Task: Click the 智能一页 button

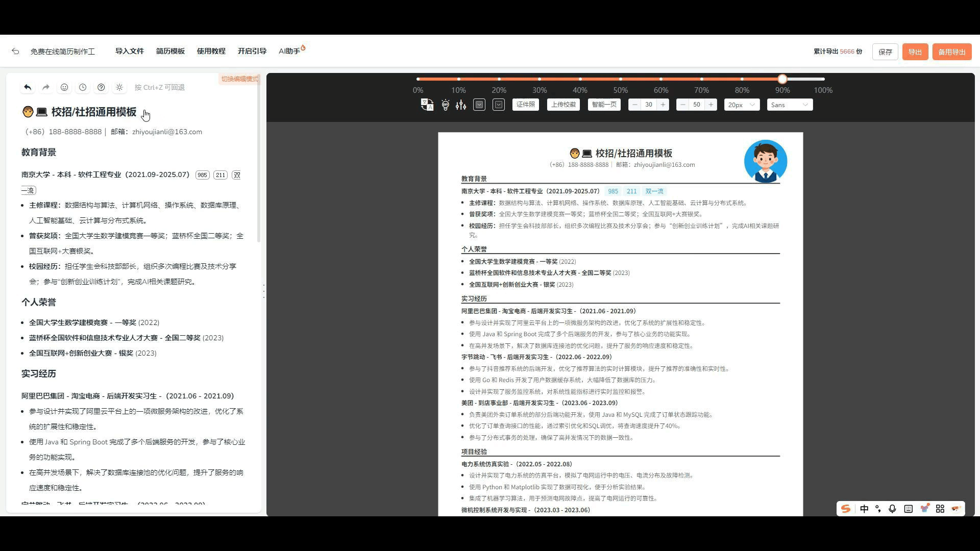Action: 604,105
